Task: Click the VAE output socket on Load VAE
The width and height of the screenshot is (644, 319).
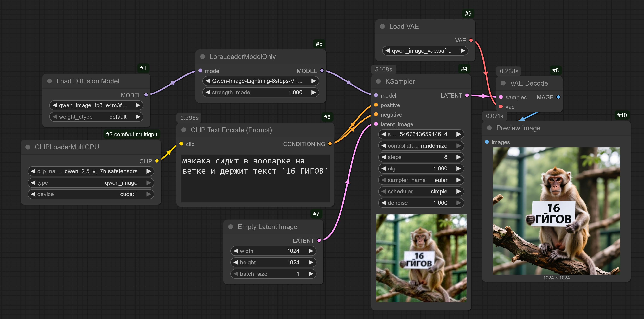Action: pyautogui.click(x=471, y=40)
